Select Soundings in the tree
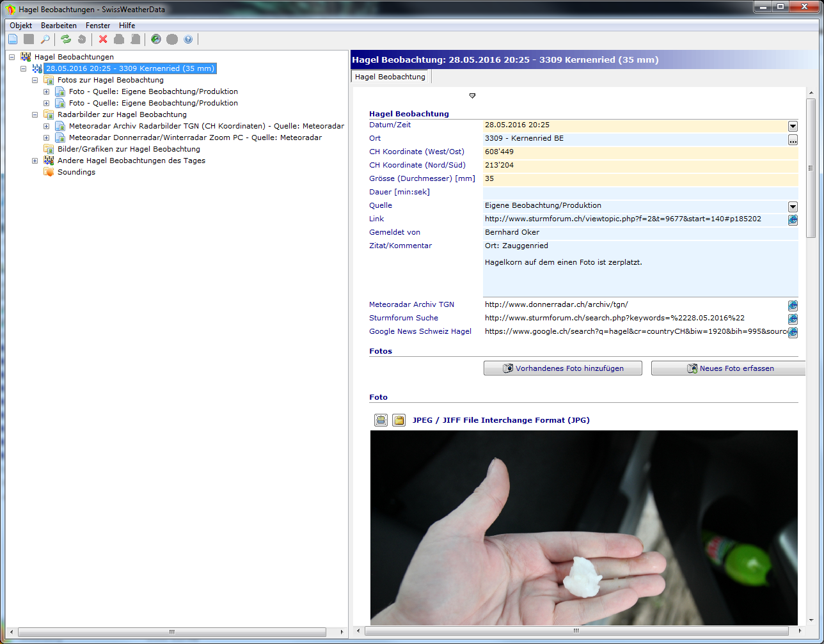Screen dimensions: 824x644 coord(76,172)
